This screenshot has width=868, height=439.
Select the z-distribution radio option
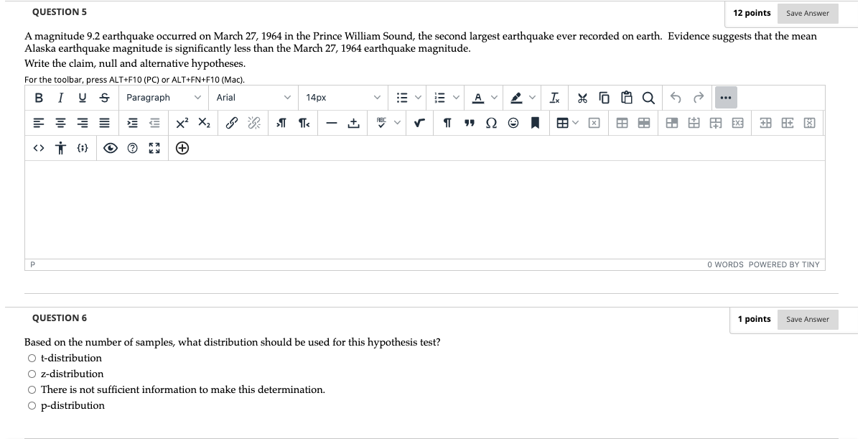[32, 374]
